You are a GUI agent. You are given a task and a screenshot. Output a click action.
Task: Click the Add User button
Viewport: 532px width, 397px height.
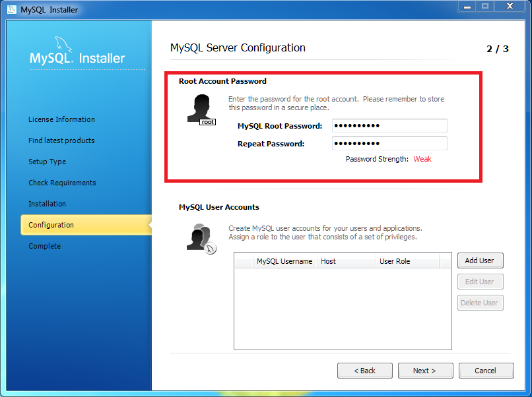pyautogui.click(x=480, y=260)
